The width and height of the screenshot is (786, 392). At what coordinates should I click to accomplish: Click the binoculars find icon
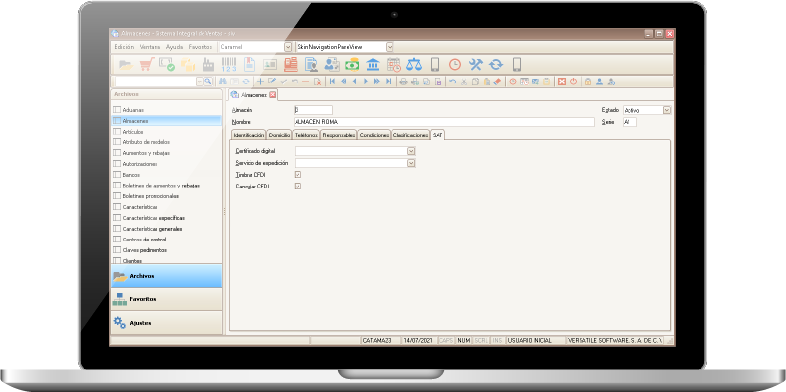[223, 81]
